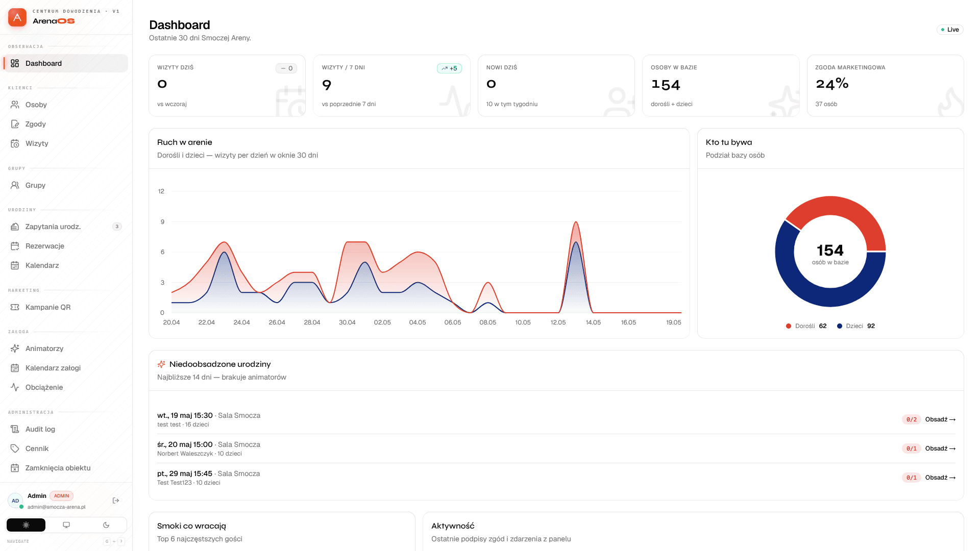Viewport: 980px width, 551px height.
Task: Click the Kalendarz załogi menu label
Action: coord(53,368)
